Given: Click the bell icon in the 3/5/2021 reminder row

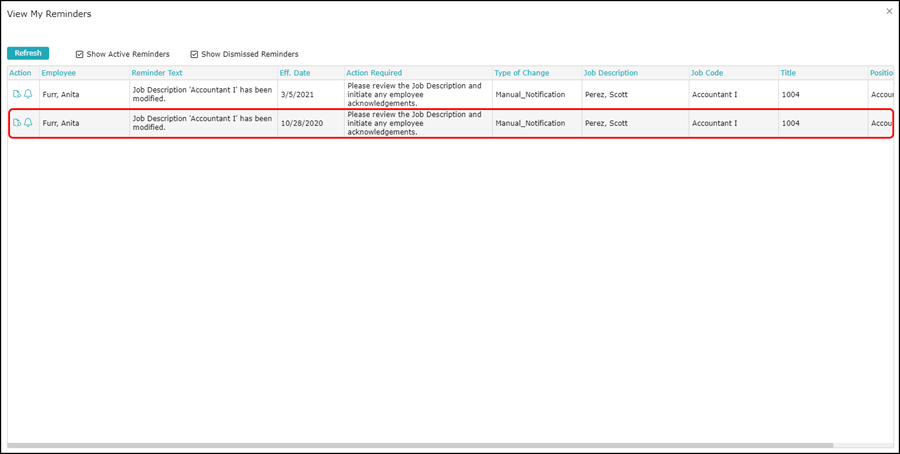Looking at the screenshot, I should (x=28, y=94).
